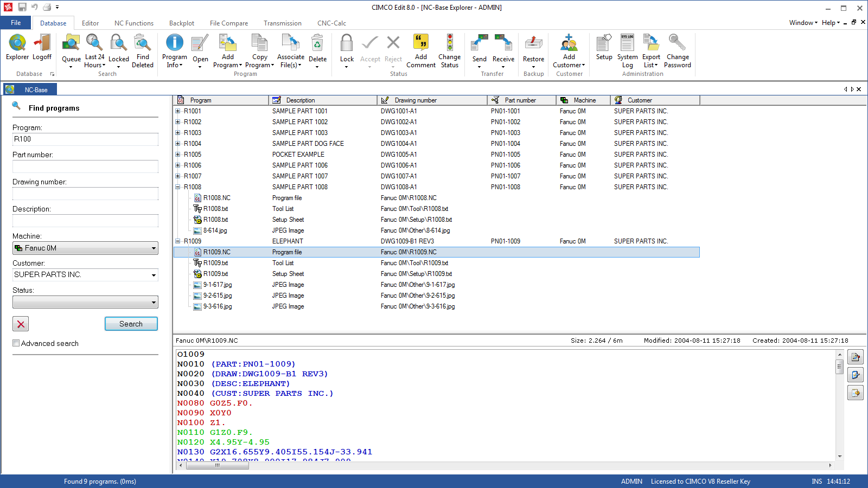868x488 pixels.
Task: Open the Queue search tool
Action: click(71, 51)
